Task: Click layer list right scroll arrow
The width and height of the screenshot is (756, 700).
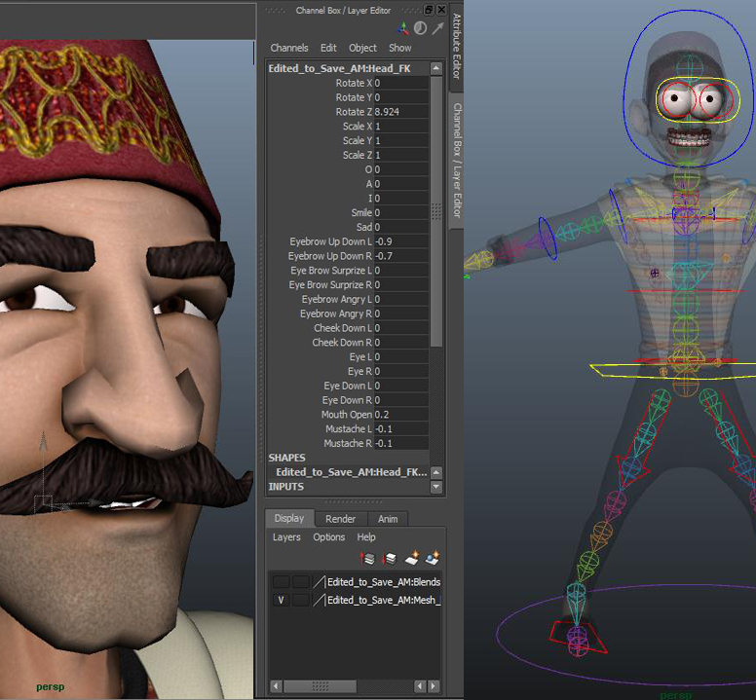Action: (x=434, y=685)
